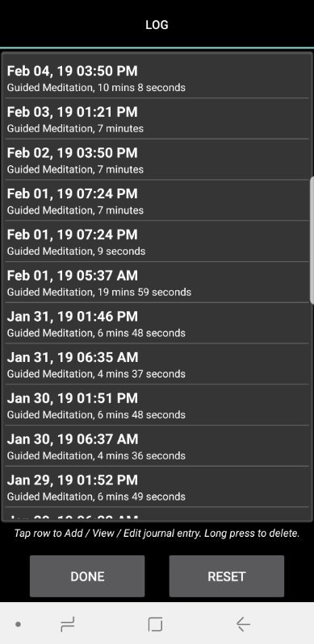
Task: Select the 9 seconds meditation entry
Action: pyautogui.click(x=157, y=242)
